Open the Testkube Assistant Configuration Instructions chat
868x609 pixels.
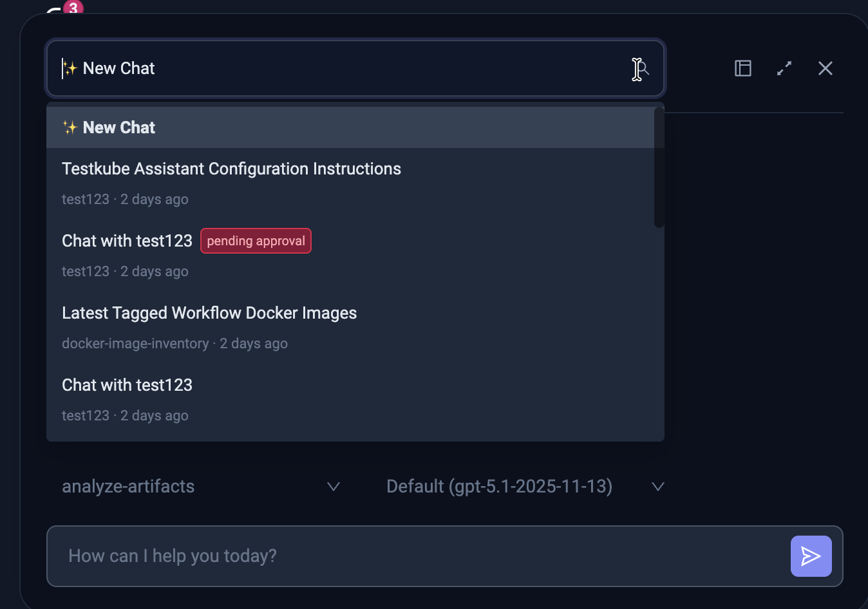(232, 169)
